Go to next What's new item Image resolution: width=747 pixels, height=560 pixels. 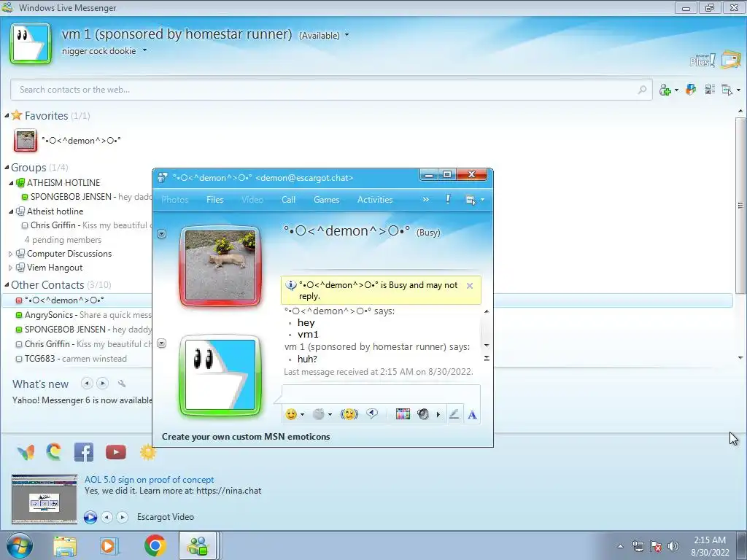102,383
